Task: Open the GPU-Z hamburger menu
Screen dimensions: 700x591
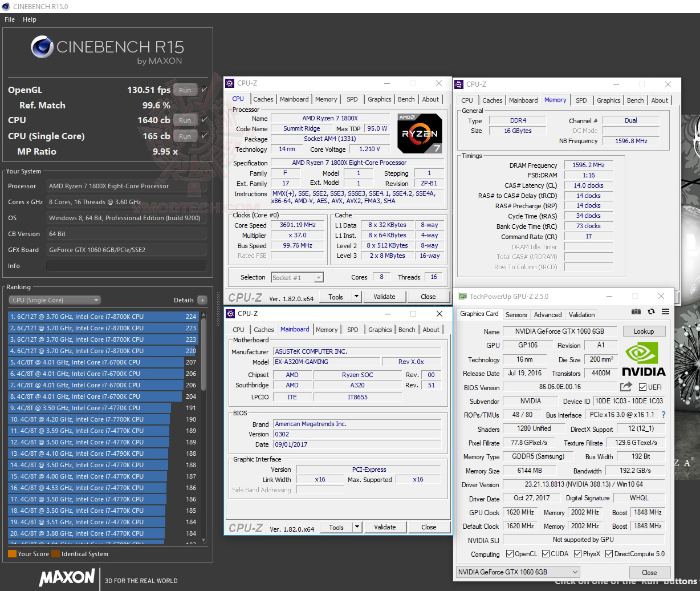Action: tap(665, 311)
